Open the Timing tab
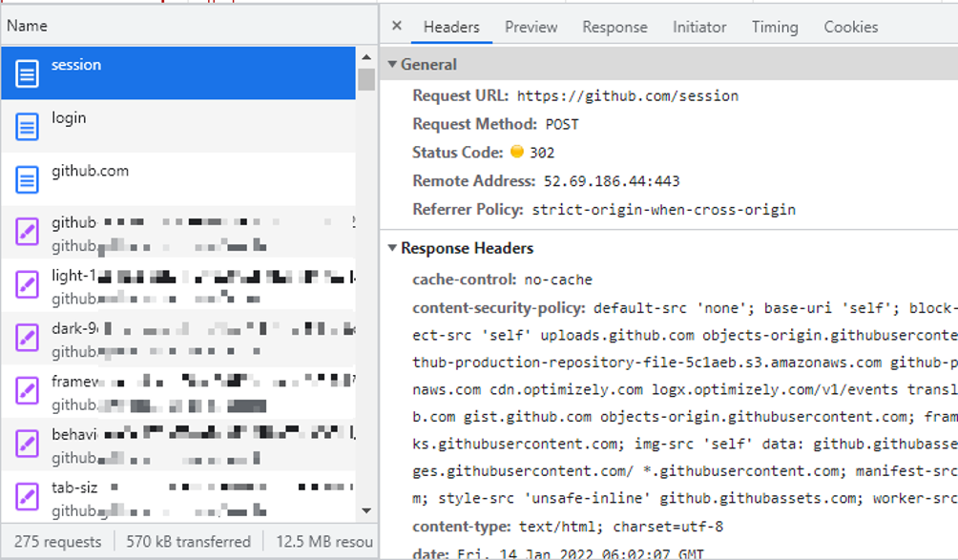 click(775, 27)
